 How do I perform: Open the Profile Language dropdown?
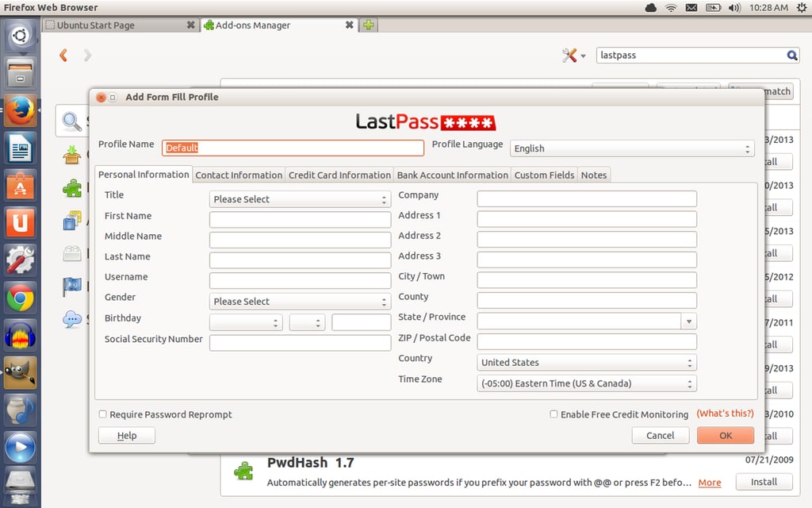(x=632, y=148)
